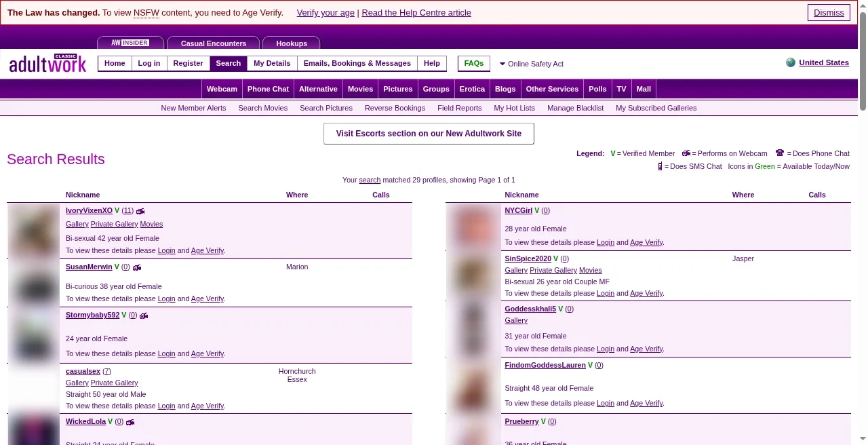Switch to Casual Encounters tab

click(214, 43)
